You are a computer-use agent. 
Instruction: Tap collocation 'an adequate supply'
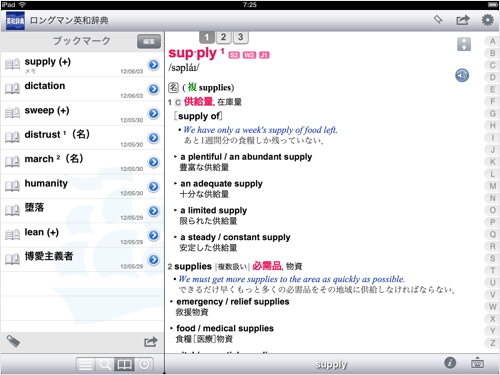click(x=221, y=184)
